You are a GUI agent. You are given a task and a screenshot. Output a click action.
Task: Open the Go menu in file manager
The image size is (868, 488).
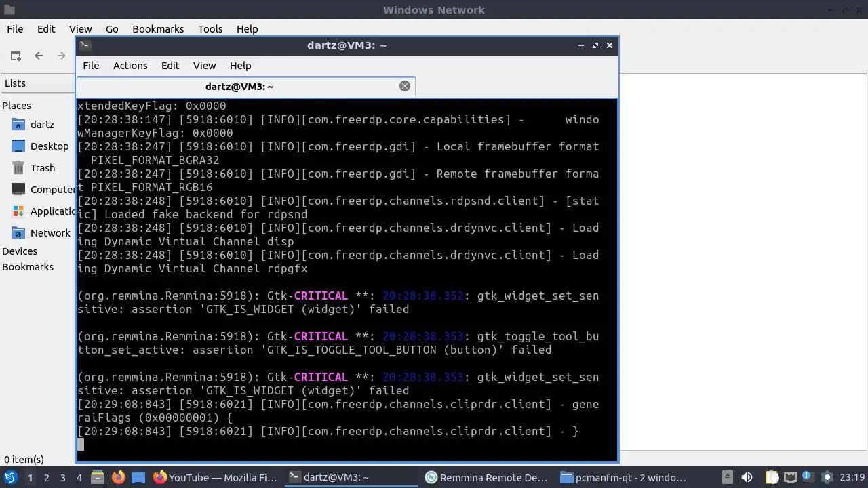click(x=112, y=29)
